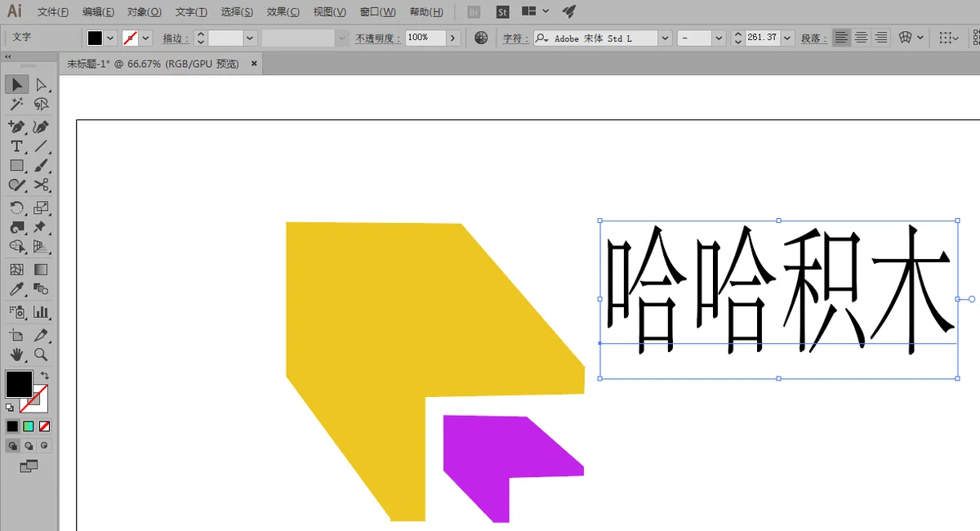Activate the Curvature tool
The height and width of the screenshot is (531, 980).
pos(41,127)
